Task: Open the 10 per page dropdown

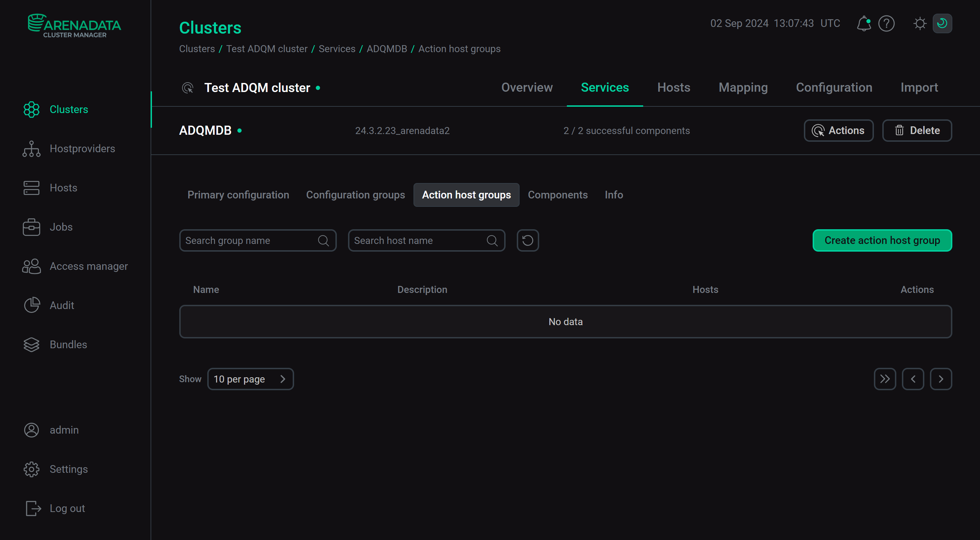Action: (250, 379)
